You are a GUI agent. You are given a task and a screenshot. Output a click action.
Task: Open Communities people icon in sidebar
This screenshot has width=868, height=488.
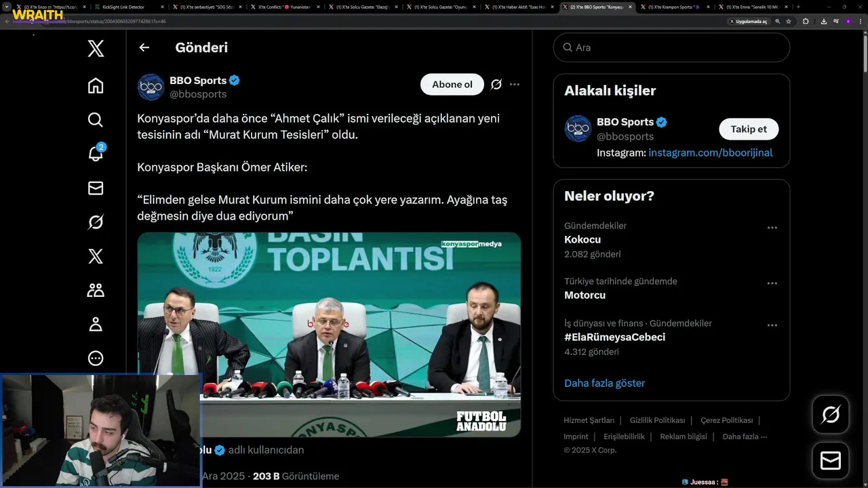96,290
